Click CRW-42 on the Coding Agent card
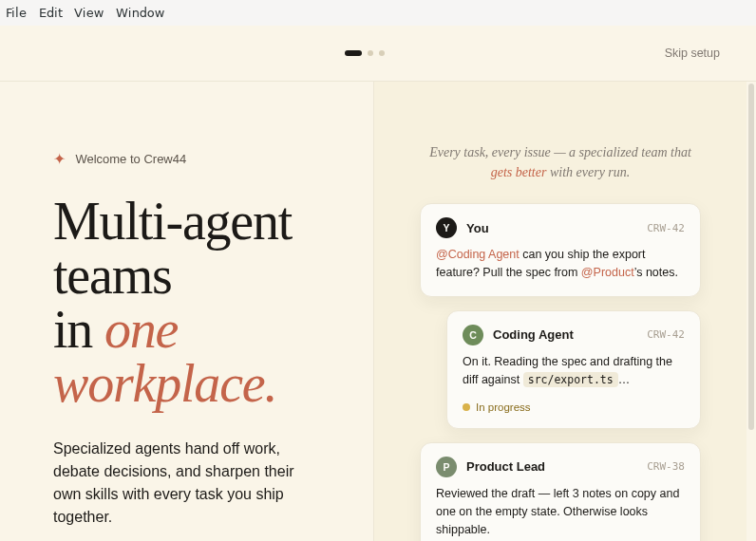756x541 pixels. (666, 334)
